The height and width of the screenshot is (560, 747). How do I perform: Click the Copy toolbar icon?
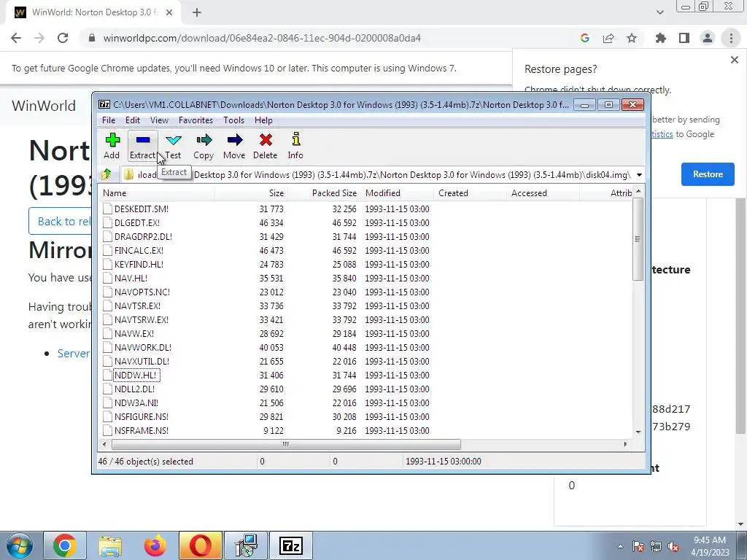tap(204, 146)
